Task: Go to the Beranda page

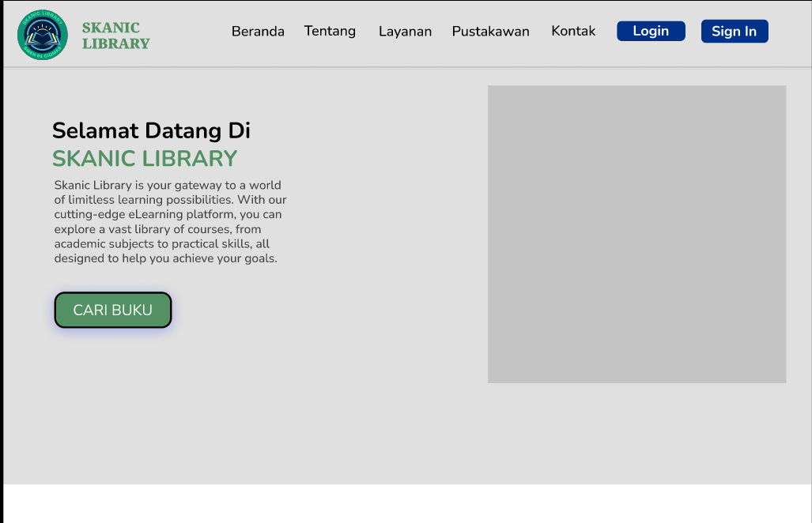Action: 258,32
